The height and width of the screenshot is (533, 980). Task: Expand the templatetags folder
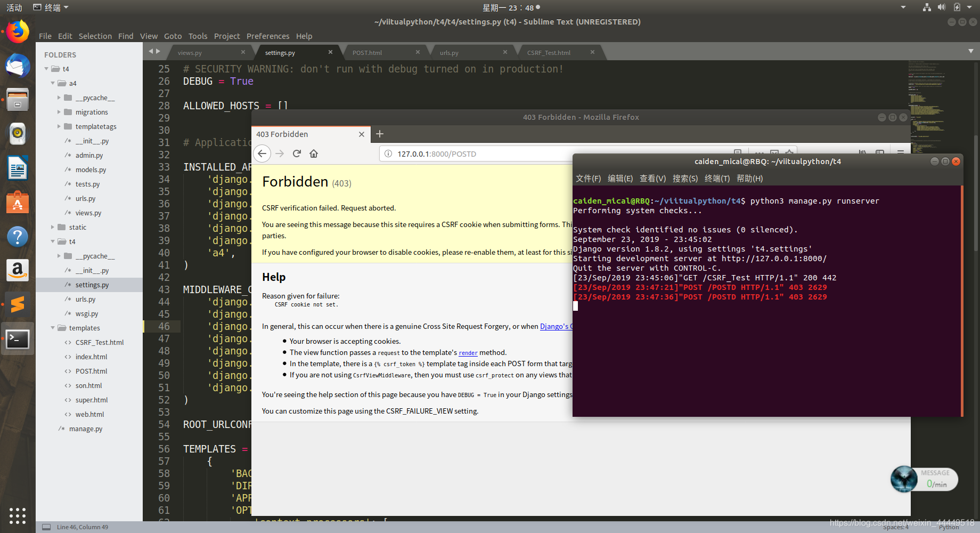(59, 126)
